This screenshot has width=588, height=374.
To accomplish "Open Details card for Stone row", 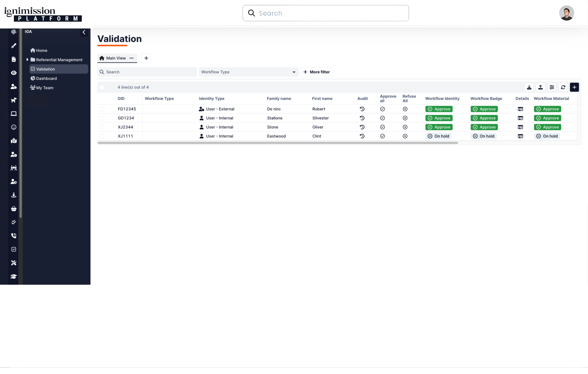I will tap(520, 127).
